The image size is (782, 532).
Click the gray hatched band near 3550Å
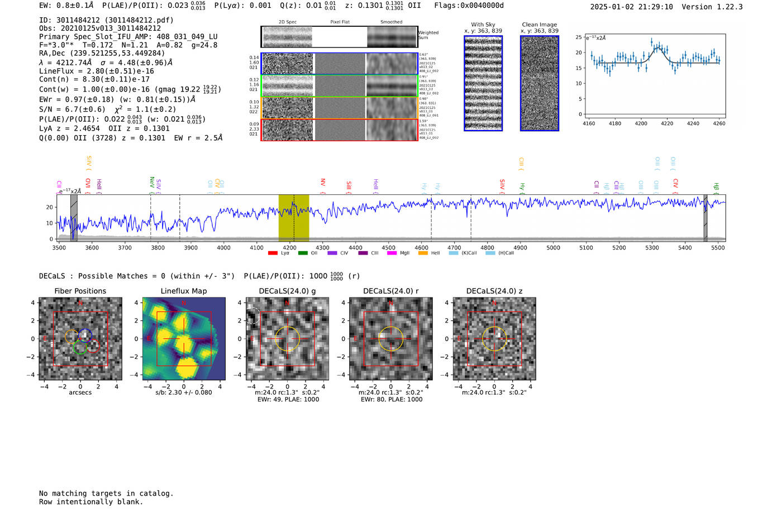(x=74, y=218)
